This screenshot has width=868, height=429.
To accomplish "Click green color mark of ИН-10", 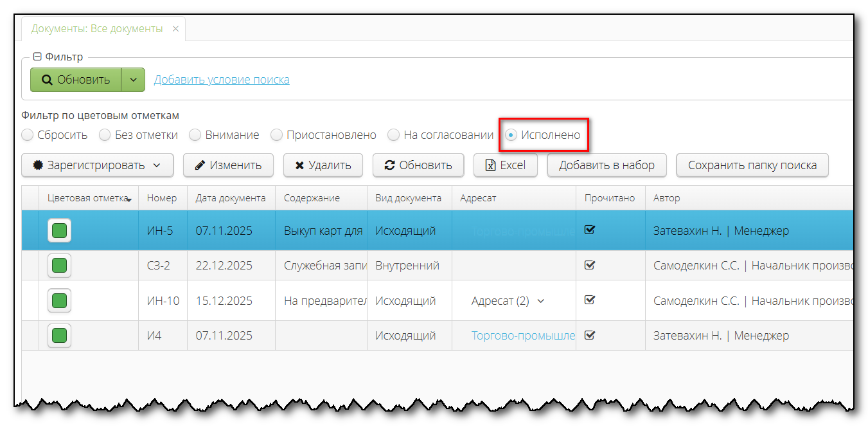I will coord(59,300).
